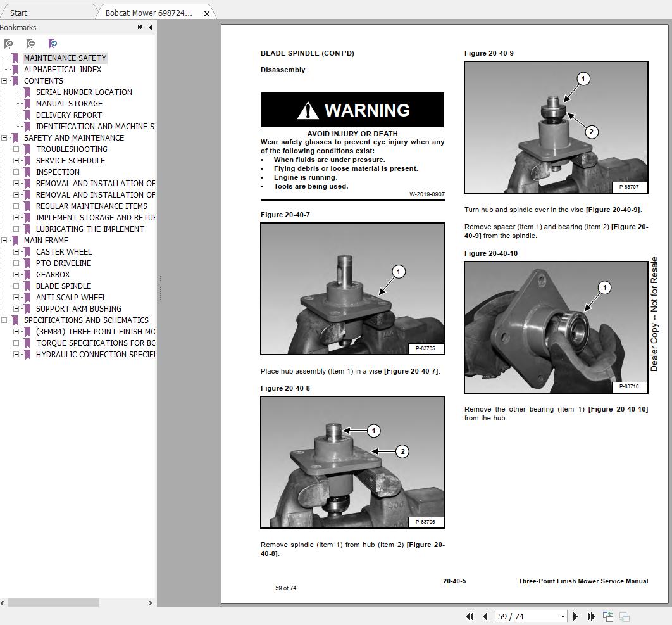The width and height of the screenshot is (672, 625).
Task: Click bookmark icon beside SERIAL NUMBER LOCATION
Action: [27, 92]
